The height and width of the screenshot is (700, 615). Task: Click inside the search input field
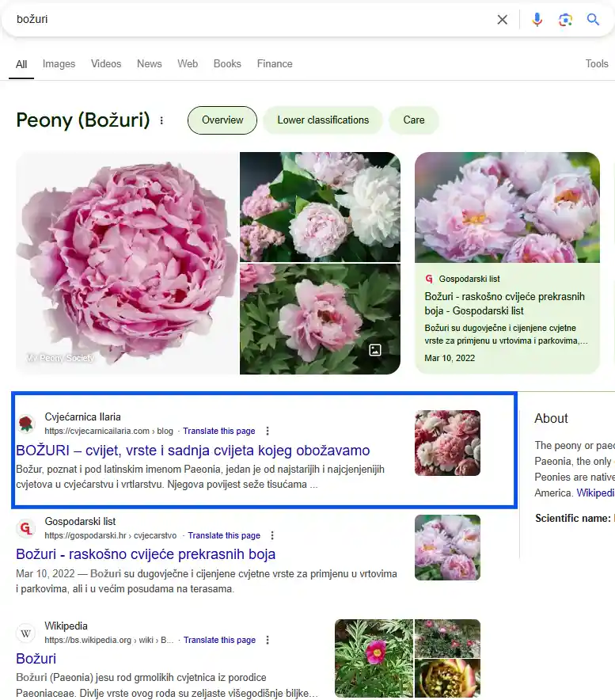237,20
